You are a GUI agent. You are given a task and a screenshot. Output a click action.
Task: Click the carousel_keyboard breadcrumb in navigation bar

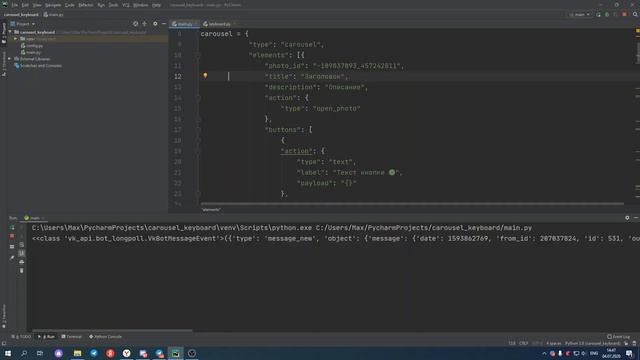pyautogui.click(x=21, y=15)
